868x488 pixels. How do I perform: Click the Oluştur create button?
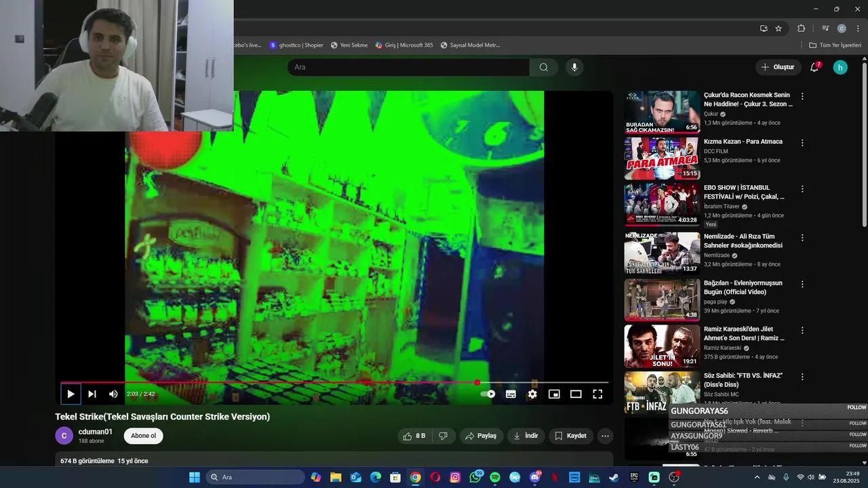778,67
